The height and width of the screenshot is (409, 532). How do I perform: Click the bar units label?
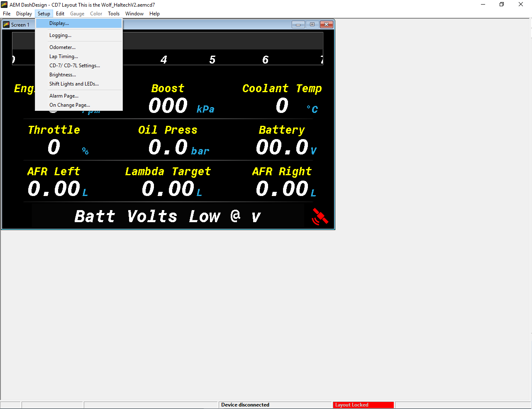[200, 151]
